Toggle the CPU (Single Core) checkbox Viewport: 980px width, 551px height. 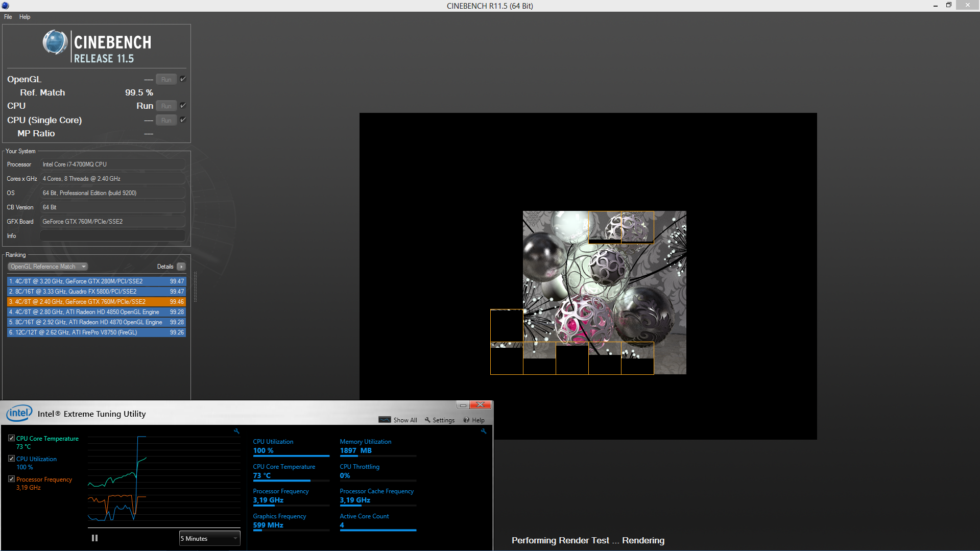(183, 119)
